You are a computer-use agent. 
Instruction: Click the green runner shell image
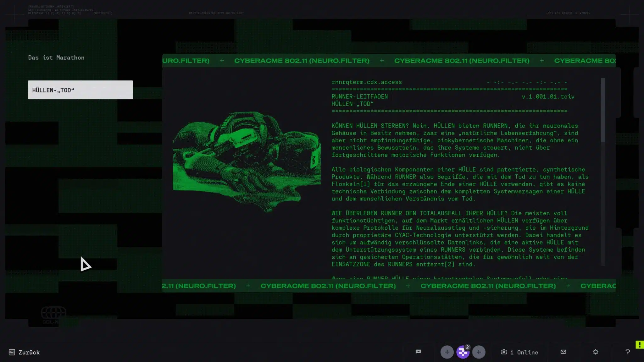pos(247,160)
